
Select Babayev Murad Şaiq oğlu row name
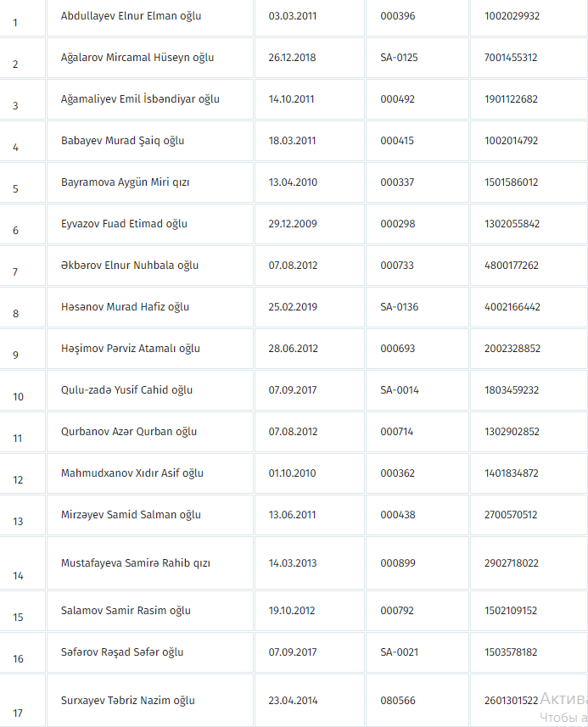coord(122,141)
